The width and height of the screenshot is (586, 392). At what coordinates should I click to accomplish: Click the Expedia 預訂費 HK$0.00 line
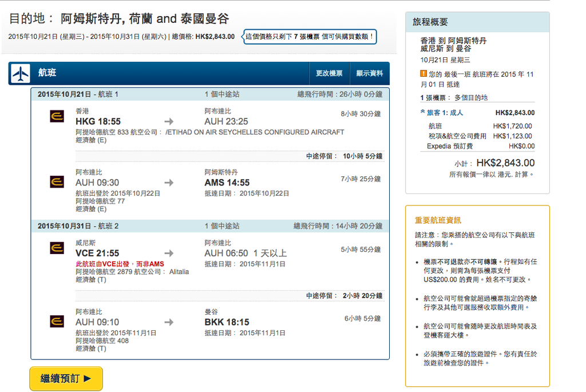tap(481, 146)
